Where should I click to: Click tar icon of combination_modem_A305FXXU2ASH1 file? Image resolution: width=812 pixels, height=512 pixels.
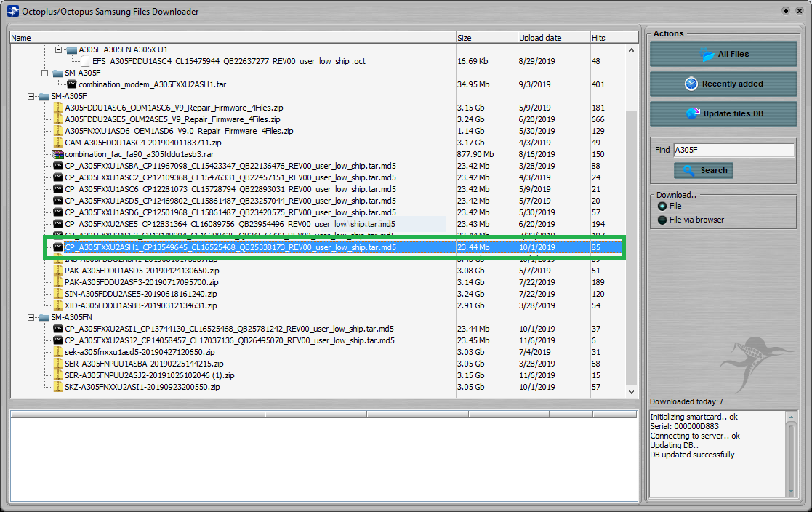click(x=71, y=84)
